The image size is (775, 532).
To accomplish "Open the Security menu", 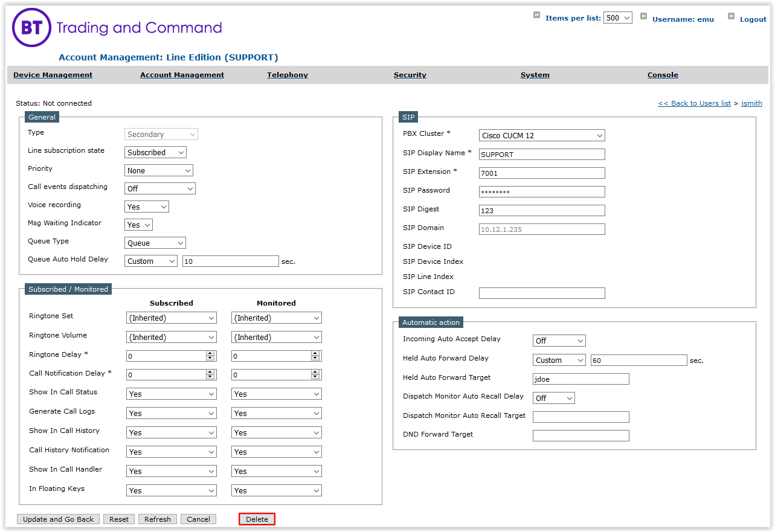I will (x=410, y=75).
